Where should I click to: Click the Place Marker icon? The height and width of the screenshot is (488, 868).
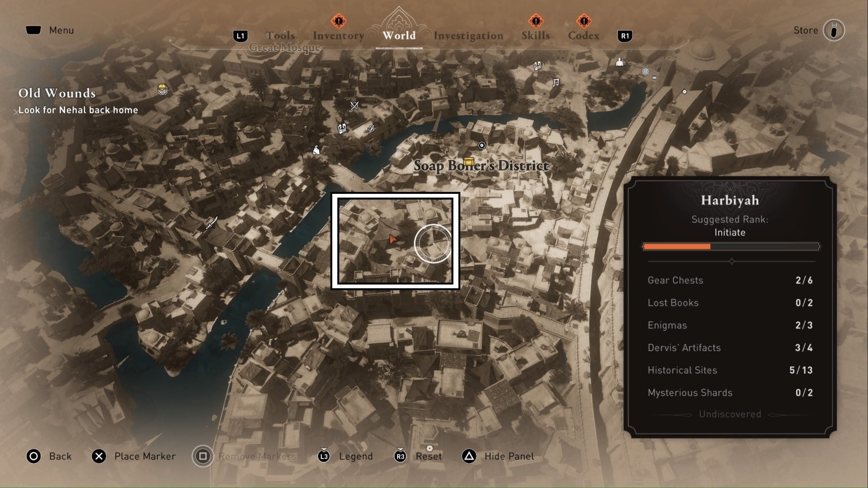click(99, 456)
